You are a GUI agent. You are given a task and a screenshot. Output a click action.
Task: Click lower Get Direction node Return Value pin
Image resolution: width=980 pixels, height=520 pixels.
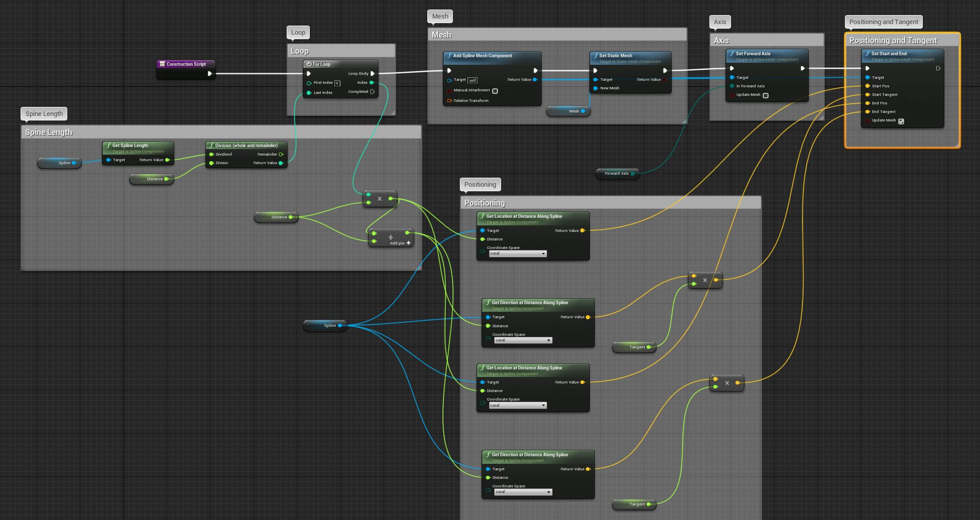tap(588, 469)
